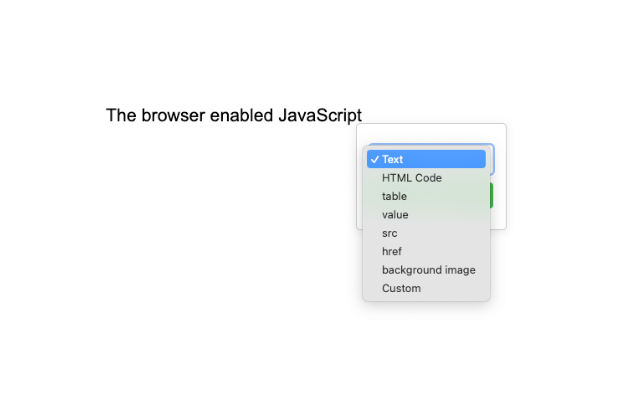Pick the background image option

[x=428, y=270]
